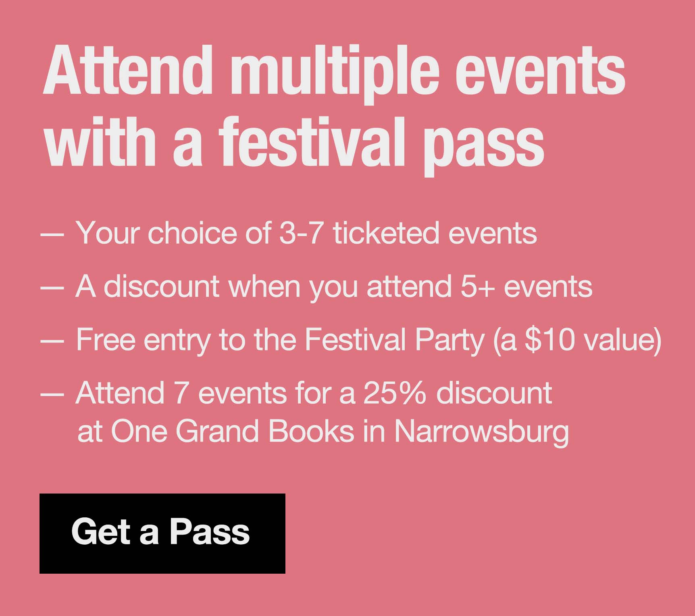Click the "25% discount" text
The image size is (695, 616).
point(458,393)
